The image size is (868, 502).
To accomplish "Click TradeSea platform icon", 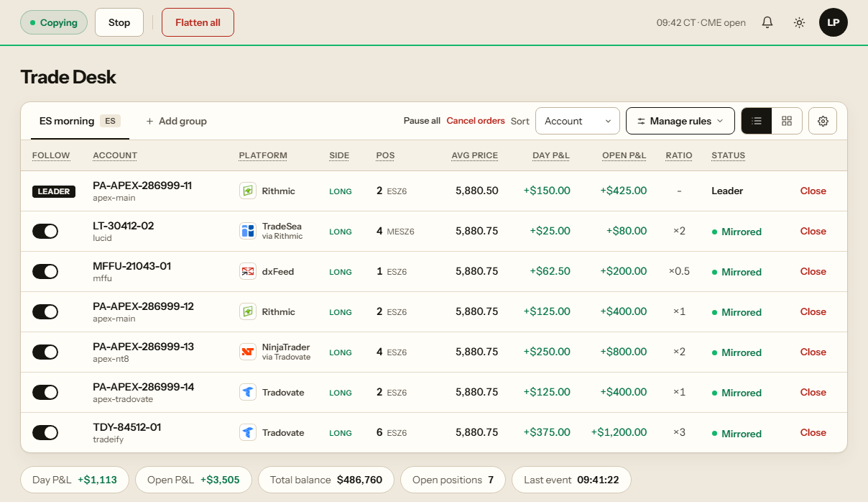I will 248,231.
